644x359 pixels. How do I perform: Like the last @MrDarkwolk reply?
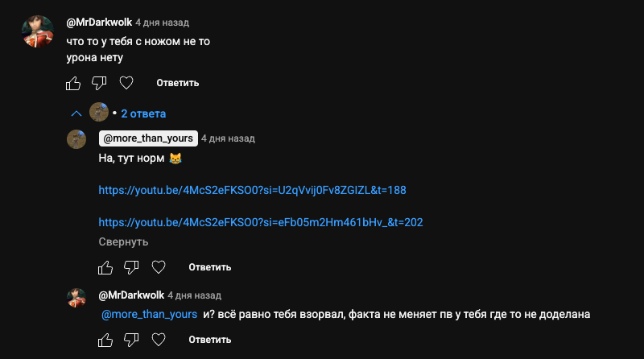(x=105, y=340)
